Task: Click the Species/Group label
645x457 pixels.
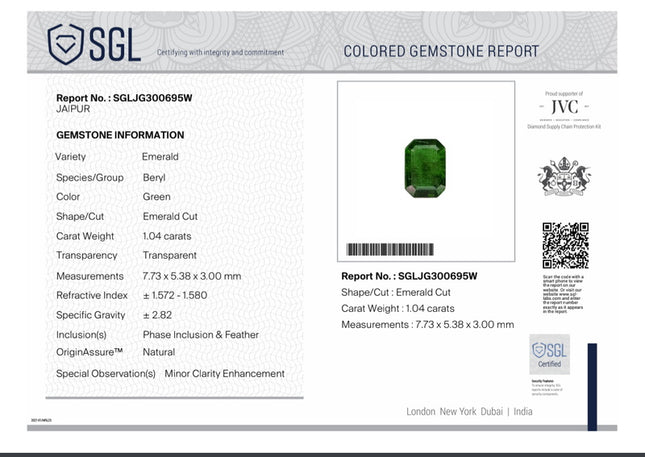Action: (90, 178)
